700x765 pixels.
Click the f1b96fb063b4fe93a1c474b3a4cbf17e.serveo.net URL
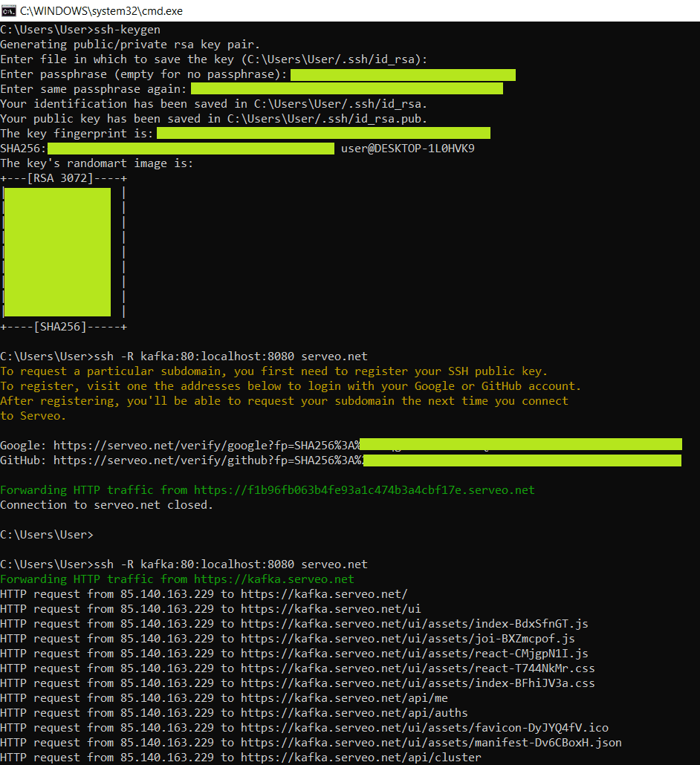pos(364,490)
